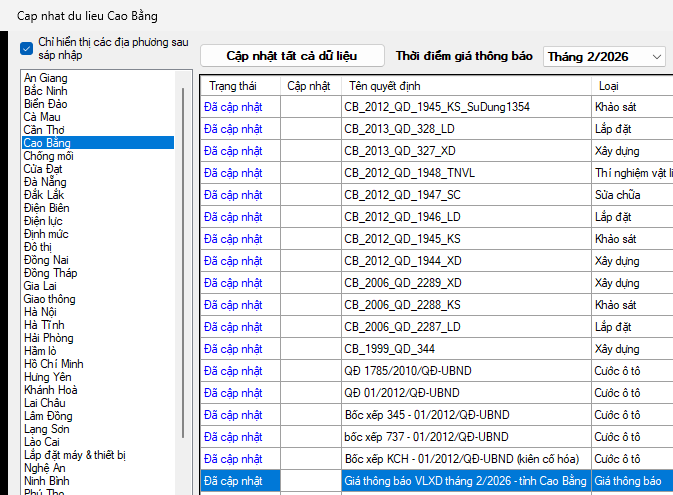Uncheck the show localities after merger checkbox
Viewport: 673px width, 495px height.
(27, 48)
